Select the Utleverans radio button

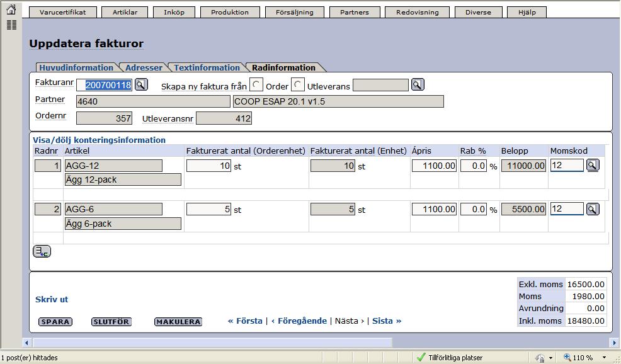click(x=298, y=84)
